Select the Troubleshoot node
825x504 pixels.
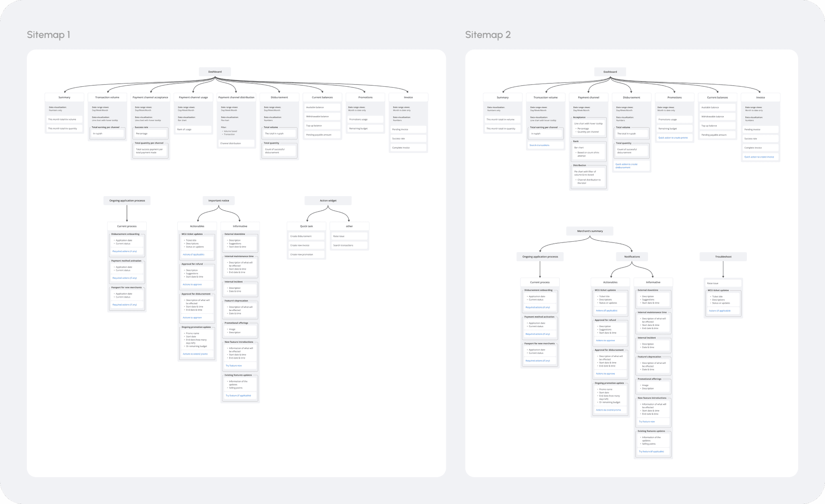(x=723, y=257)
